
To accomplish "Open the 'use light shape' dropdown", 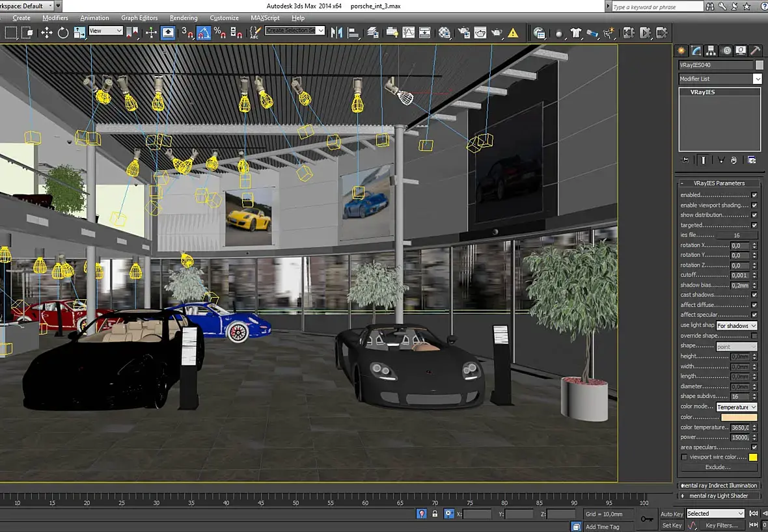I will tap(736, 326).
